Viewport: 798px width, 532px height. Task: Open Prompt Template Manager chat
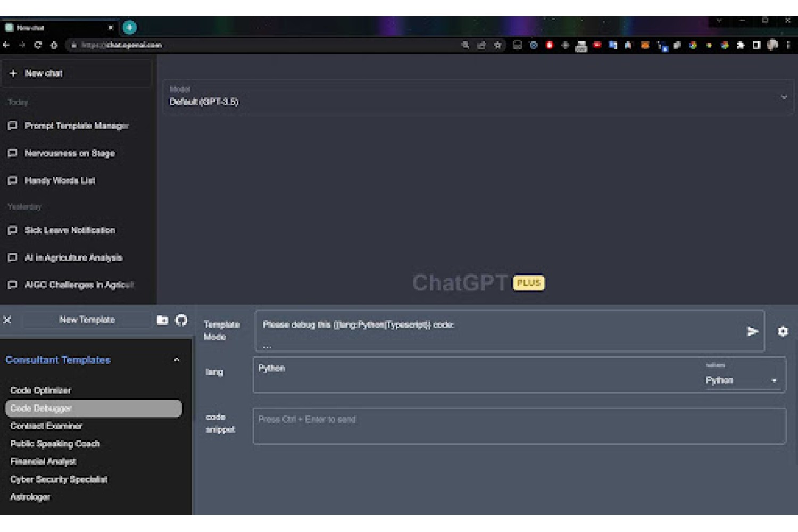pyautogui.click(x=77, y=126)
